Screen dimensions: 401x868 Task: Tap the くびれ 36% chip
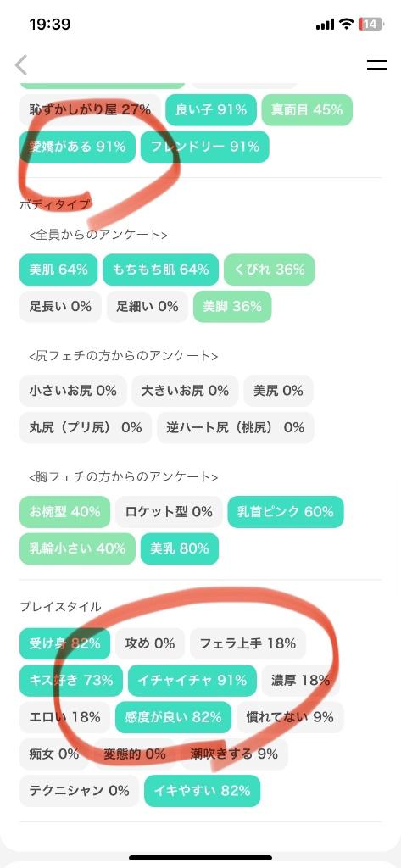270,270
